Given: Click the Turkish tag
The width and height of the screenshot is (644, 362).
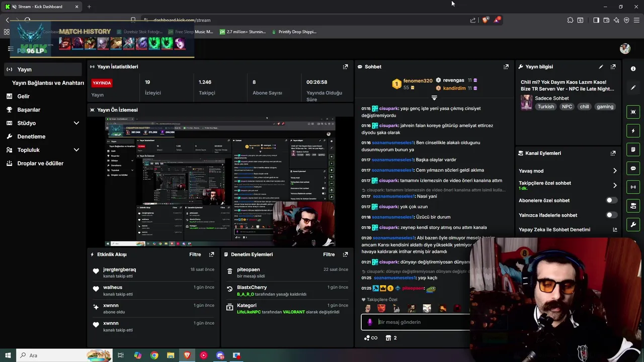Looking at the screenshot, I should tap(545, 107).
